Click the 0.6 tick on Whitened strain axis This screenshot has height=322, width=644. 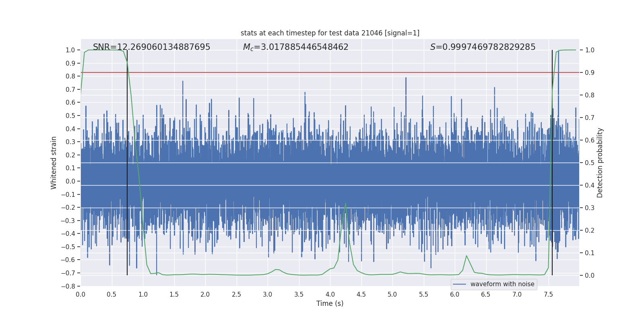[x=70, y=103]
